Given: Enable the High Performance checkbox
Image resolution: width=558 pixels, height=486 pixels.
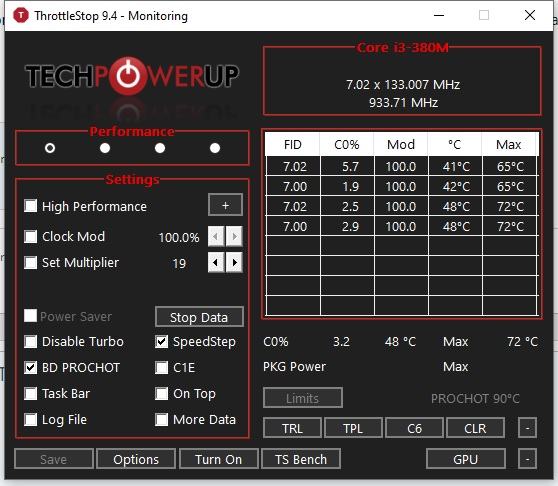Looking at the screenshot, I should (x=31, y=206).
